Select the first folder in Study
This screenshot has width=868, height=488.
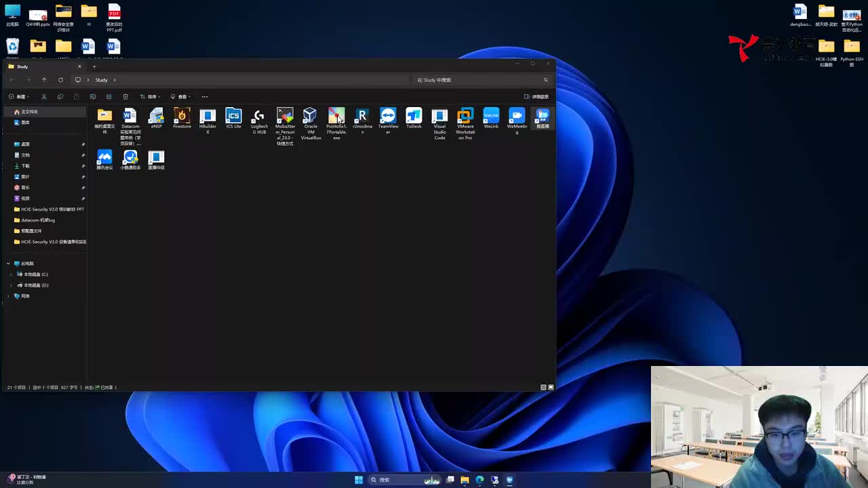pos(104,121)
